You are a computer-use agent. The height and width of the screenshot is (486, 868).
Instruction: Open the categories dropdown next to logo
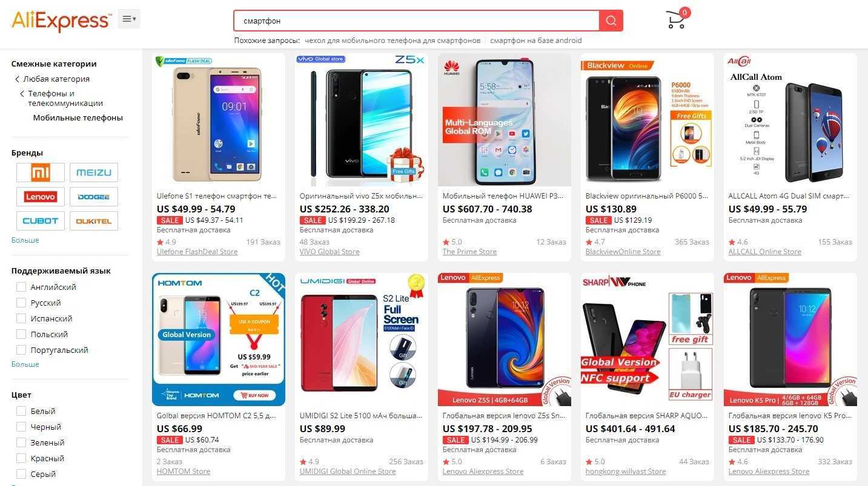[129, 19]
